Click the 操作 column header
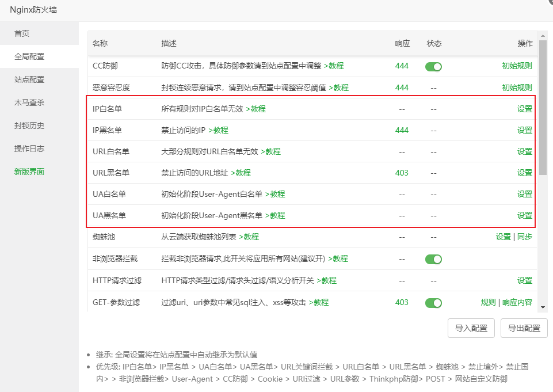 tap(525, 43)
